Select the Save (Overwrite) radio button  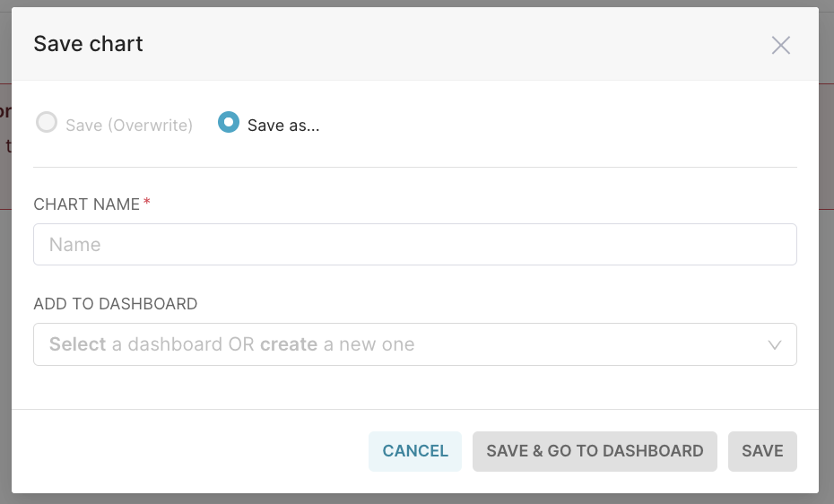47,123
